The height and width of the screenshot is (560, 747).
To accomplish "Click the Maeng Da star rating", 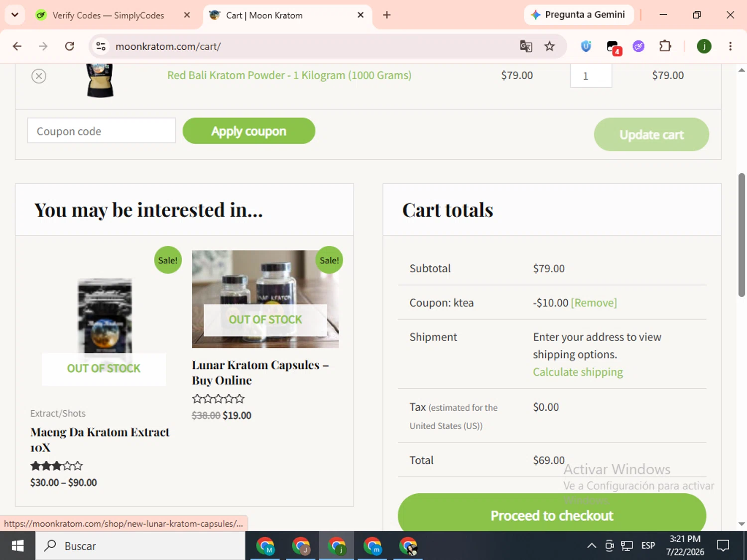I will pyautogui.click(x=56, y=466).
